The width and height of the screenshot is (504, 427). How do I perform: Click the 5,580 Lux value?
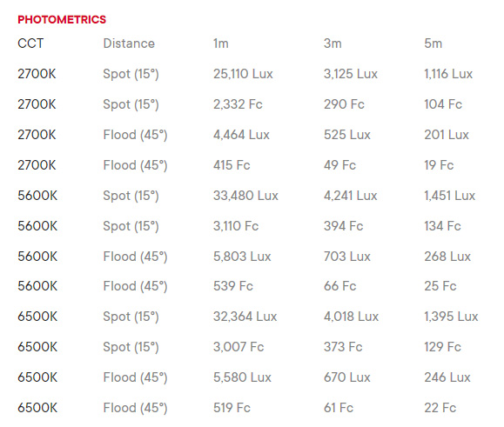(x=242, y=377)
